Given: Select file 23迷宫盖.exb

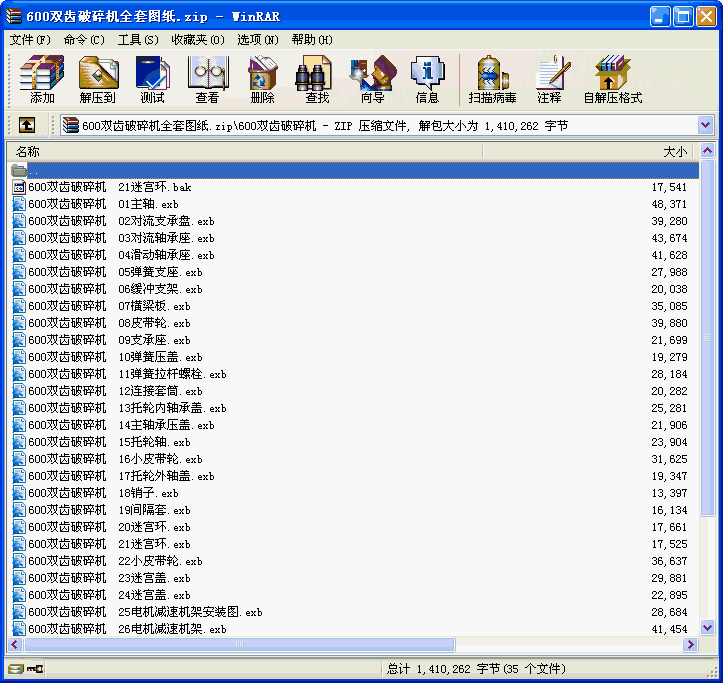Looking at the screenshot, I should (x=109, y=578).
